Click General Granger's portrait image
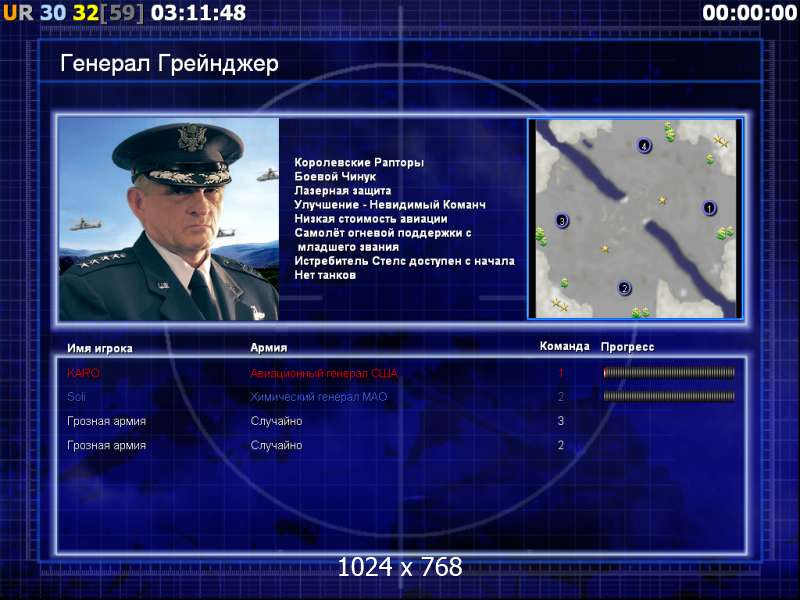800x600 pixels. (169, 219)
